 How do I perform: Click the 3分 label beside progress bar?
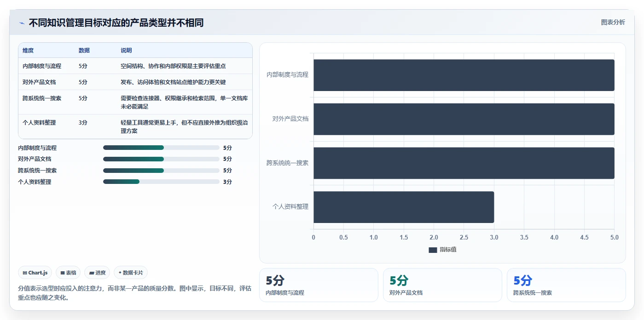tap(227, 182)
